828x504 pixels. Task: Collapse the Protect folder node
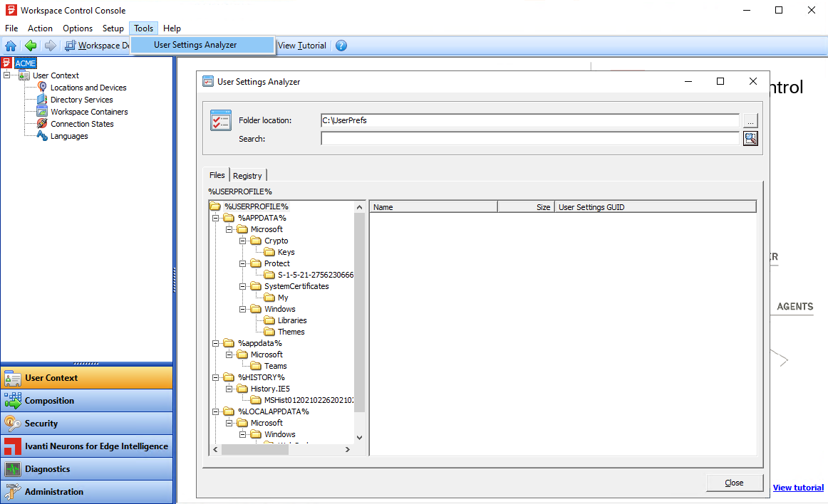242,263
